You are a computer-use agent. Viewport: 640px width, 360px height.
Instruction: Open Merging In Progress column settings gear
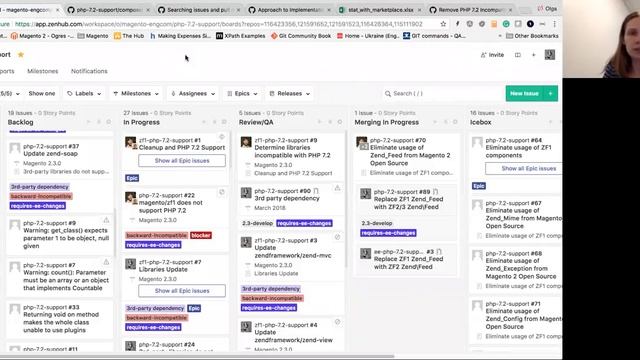coord(455,122)
